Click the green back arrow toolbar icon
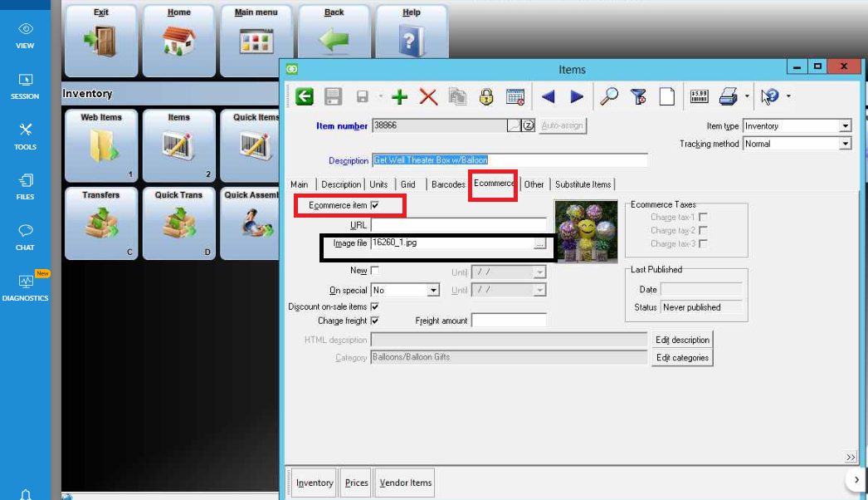 305,97
